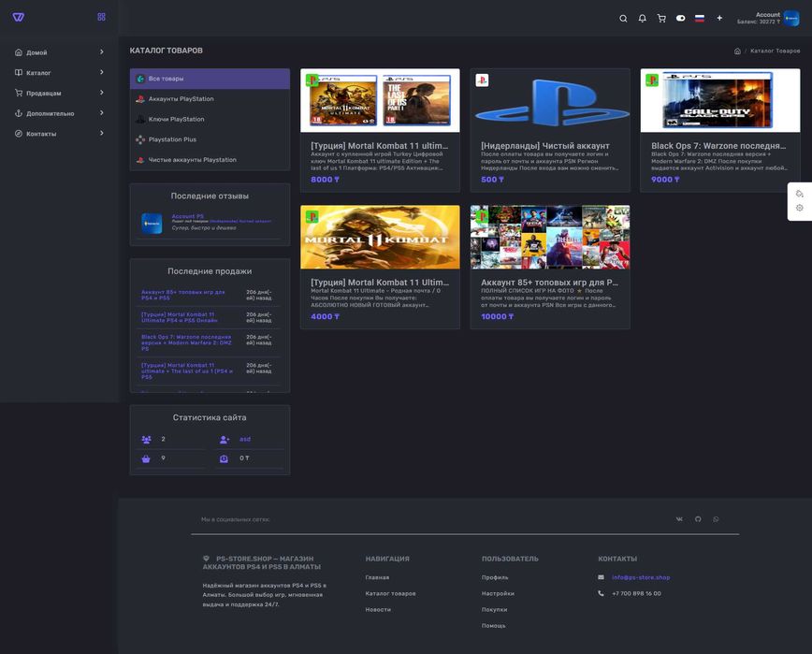The width and height of the screenshot is (812, 654).
Task: Click sales total icon next to 0 ₸
Action: 224,458
